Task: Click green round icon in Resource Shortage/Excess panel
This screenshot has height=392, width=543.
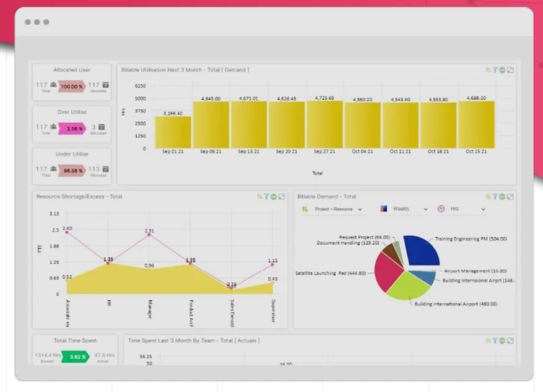Action: point(274,197)
